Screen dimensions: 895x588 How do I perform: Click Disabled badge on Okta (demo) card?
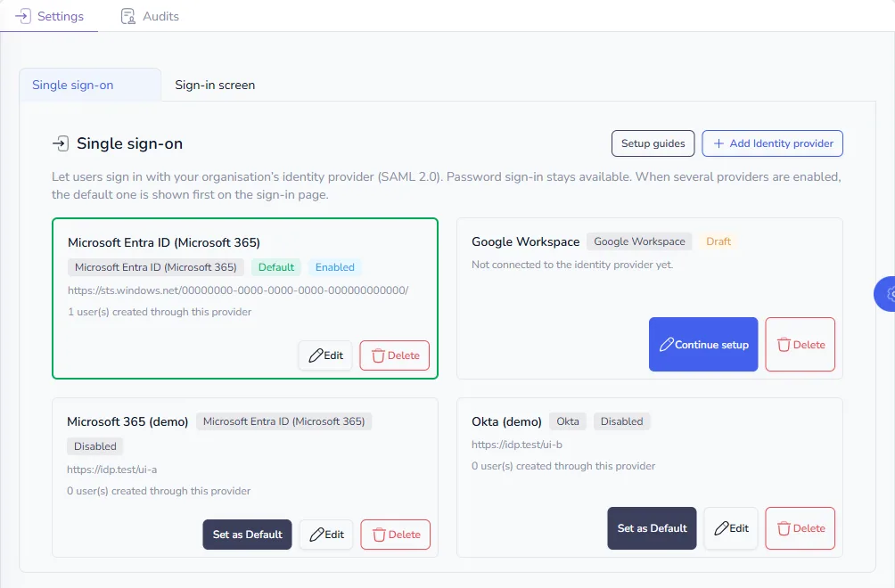tap(621, 421)
